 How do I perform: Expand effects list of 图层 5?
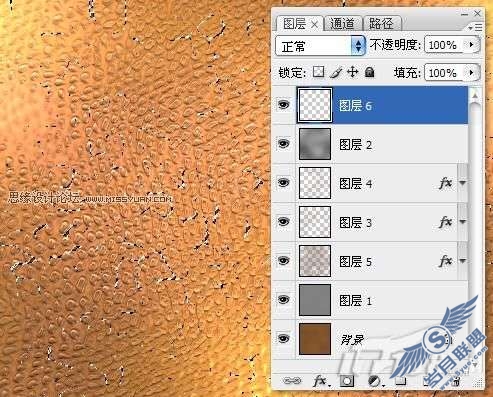[x=463, y=261]
